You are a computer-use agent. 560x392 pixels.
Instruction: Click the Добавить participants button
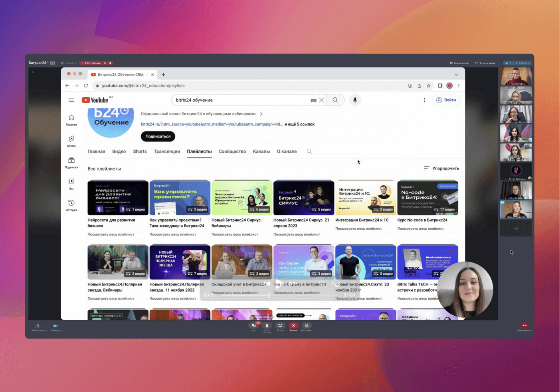coord(522,63)
